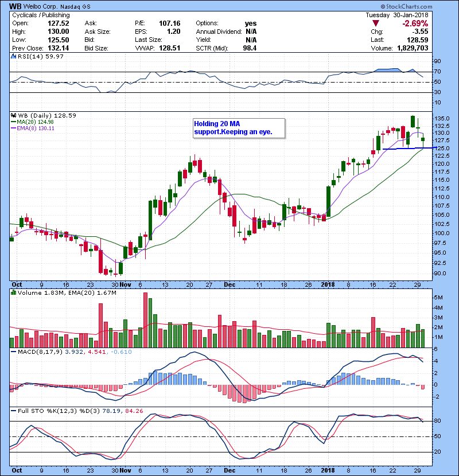Click the SCTR (Mid) value 98.4
This screenshot has height=476, width=459.
coord(250,48)
